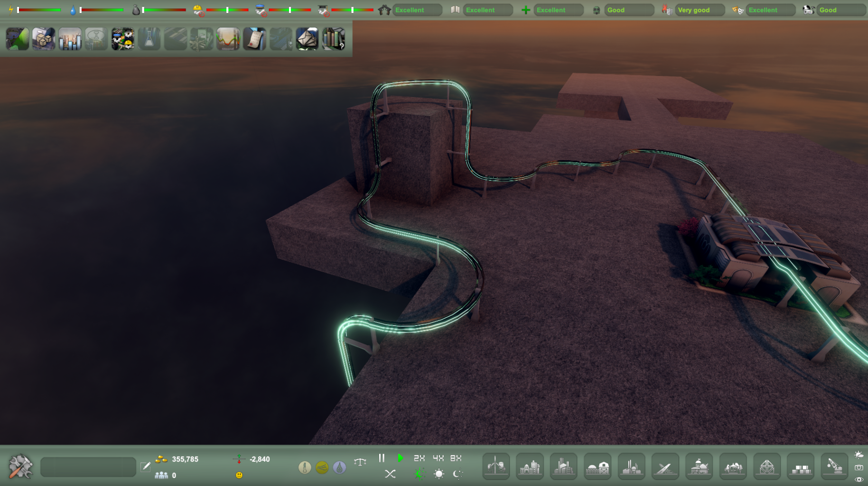This screenshot has width=868, height=486.
Task: Open the balance scales panel
Action: click(360, 461)
